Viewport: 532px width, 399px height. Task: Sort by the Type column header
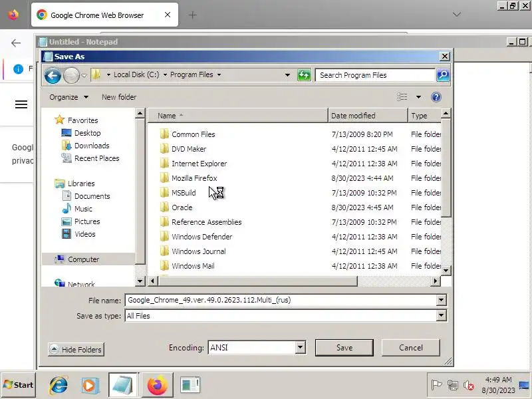(x=424, y=116)
